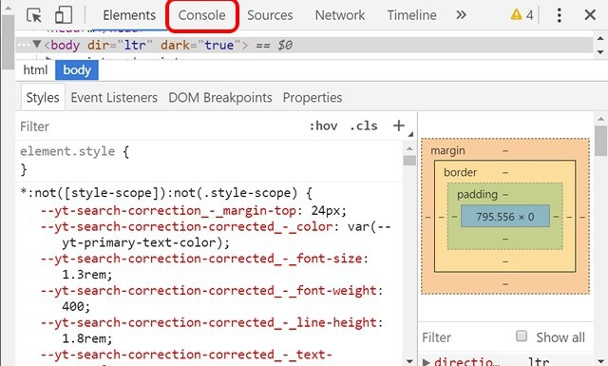Click the *:not([style-scope]) selector line
608x366 pixels.
coord(159,193)
